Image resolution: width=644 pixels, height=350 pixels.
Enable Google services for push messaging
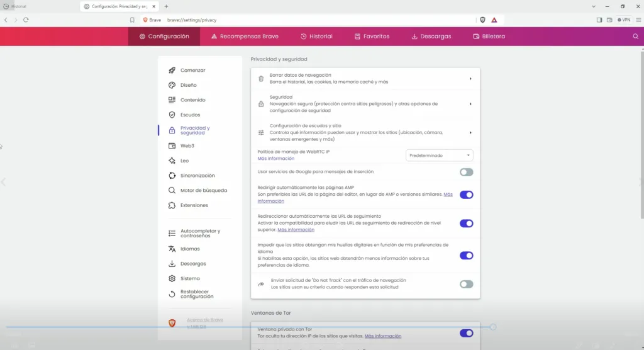click(x=466, y=172)
